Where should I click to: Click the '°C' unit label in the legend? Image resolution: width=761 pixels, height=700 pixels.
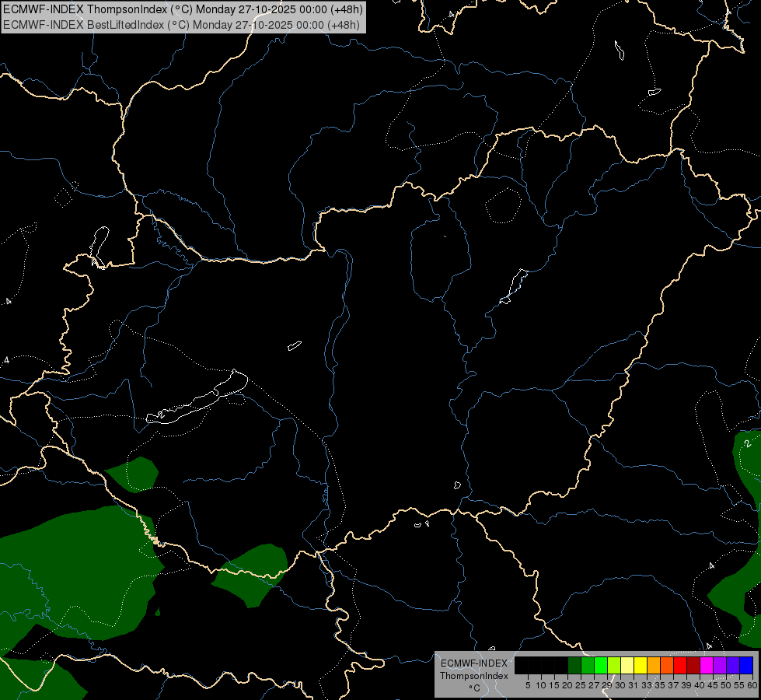[474, 688]
